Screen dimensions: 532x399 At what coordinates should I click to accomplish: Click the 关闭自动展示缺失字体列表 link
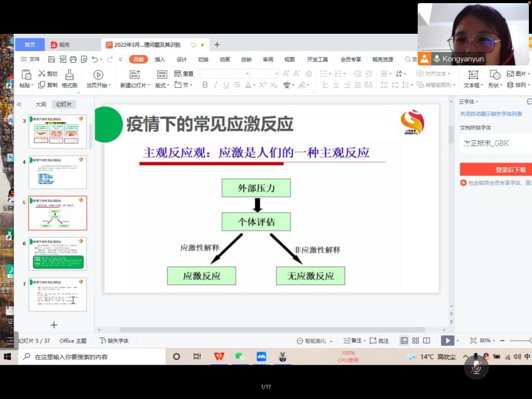(490, 114)
